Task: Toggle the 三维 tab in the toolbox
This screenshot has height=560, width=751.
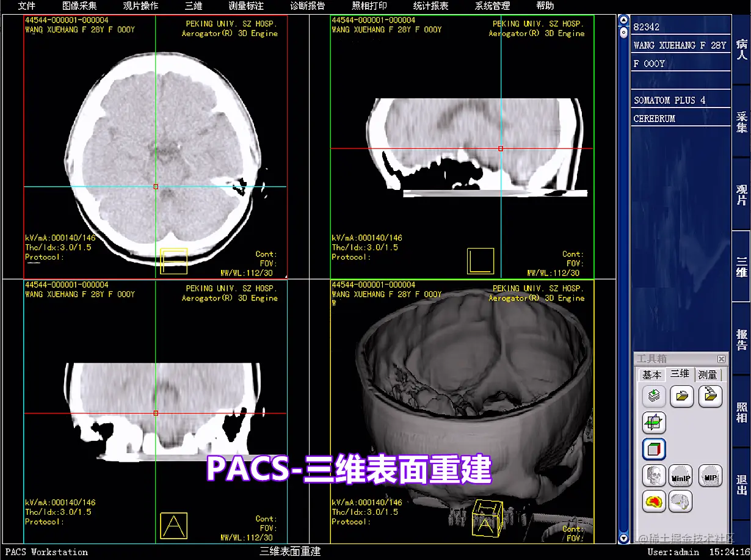Action: coord(681,374)
